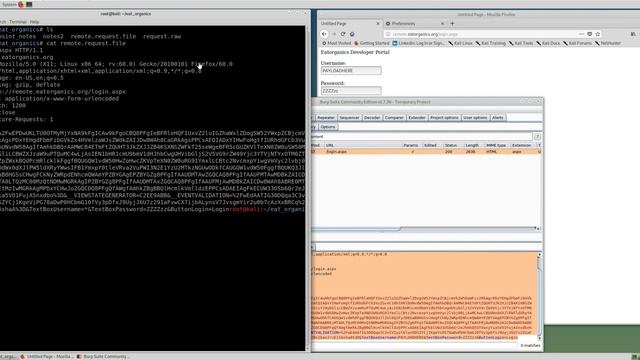Click the Burp request search box at bottom
The height and width of the screenshot is (360, 640).
414,346
